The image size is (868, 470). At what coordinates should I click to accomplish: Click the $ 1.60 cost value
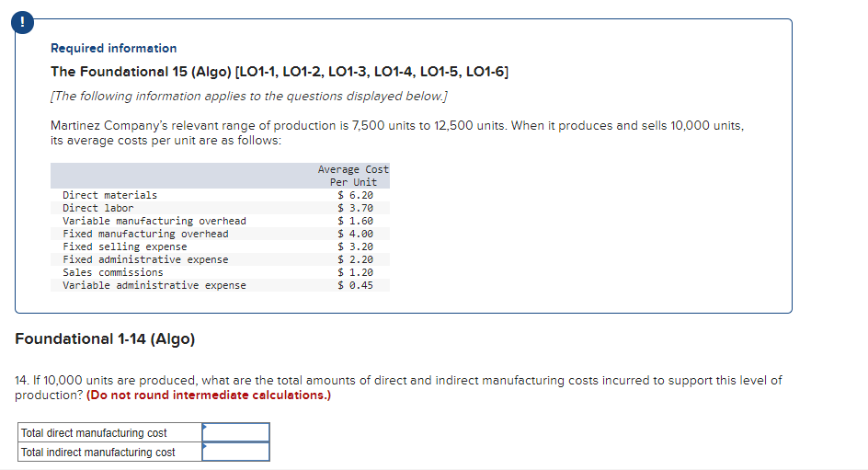356,221
